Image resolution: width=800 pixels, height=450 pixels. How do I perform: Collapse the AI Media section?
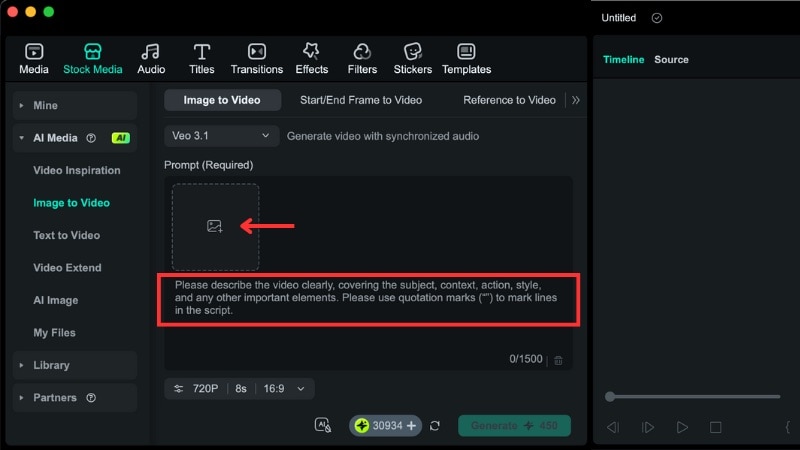tap(21, 138)
